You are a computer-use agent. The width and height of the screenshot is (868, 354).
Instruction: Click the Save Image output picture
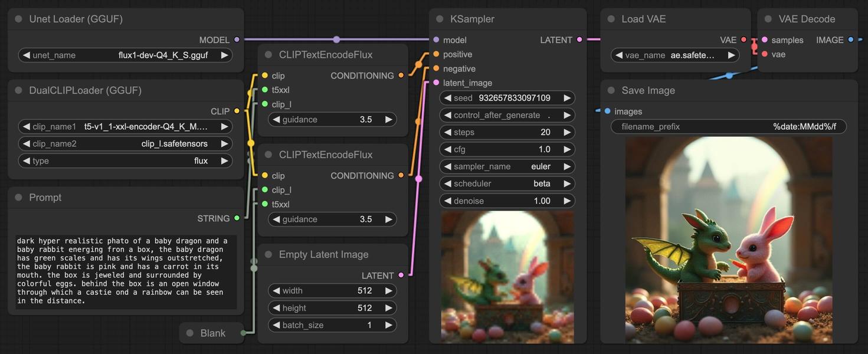click(x=729, y=240)
